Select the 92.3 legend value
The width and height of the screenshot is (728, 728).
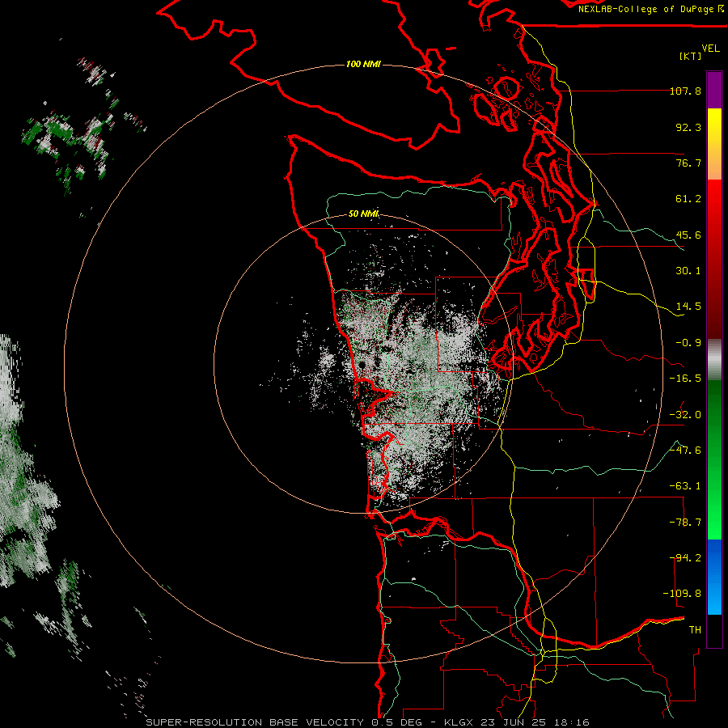688,127
